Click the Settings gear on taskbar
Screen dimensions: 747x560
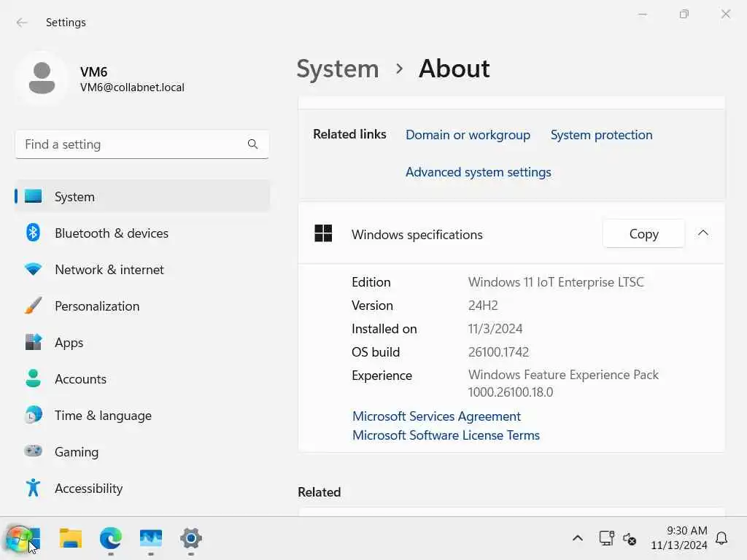[191, 539]
